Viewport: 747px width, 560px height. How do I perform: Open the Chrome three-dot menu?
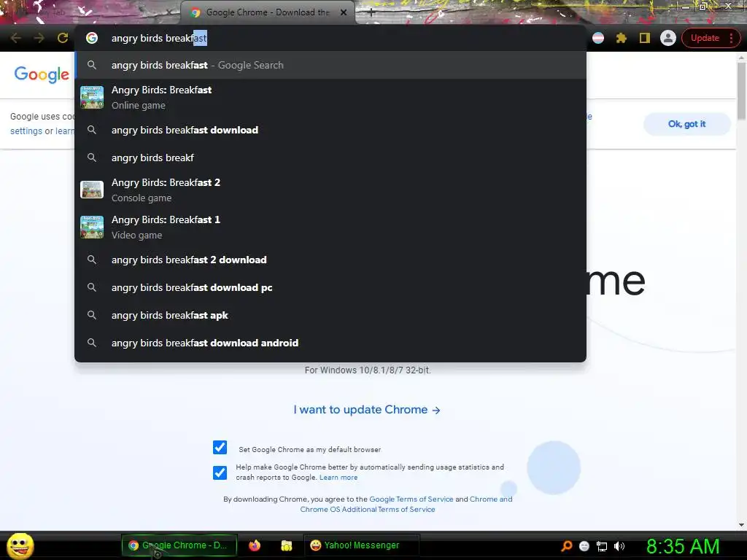click(731, 38)
